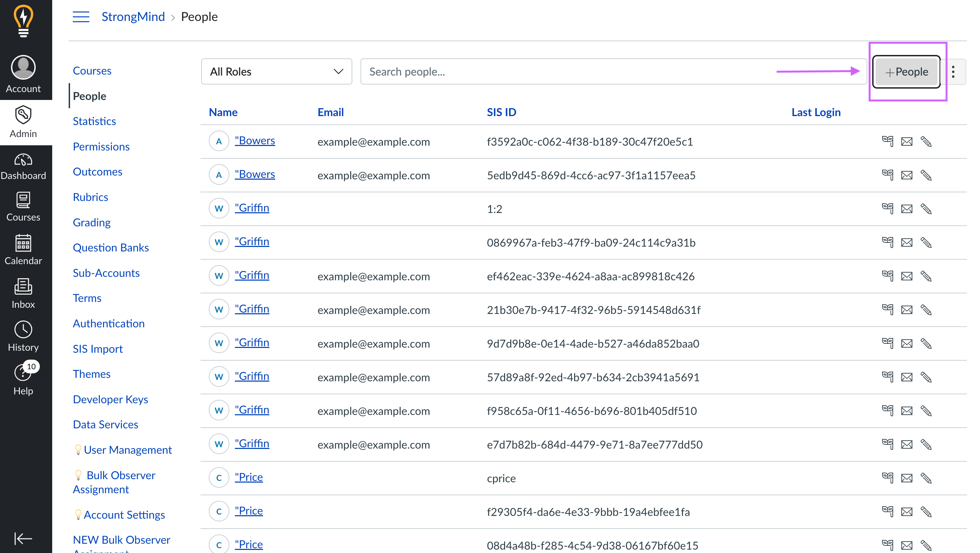This screenshot has width=980, height=553.
Task: Open Developer Keys in account navigation
Action: [x=110, y=399]
